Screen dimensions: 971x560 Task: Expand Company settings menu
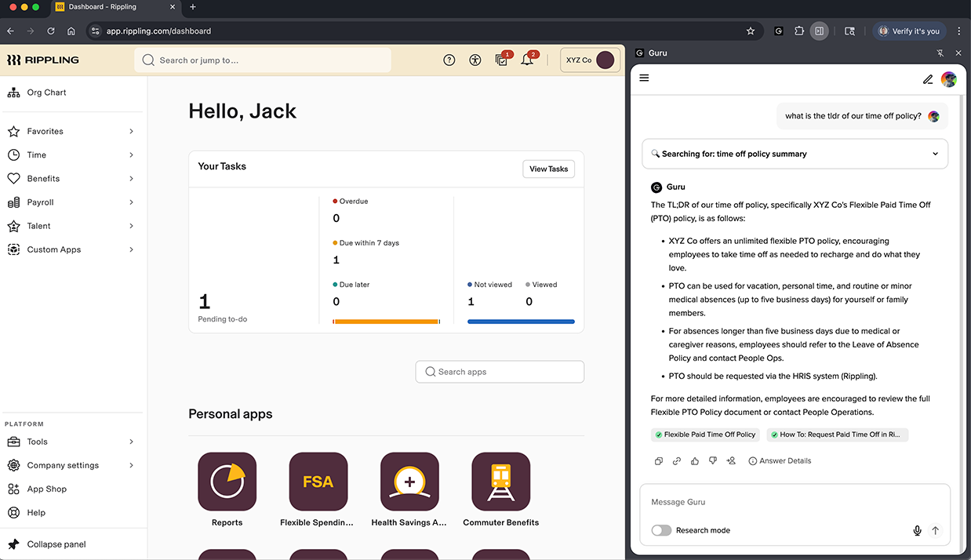click(71, 465)
